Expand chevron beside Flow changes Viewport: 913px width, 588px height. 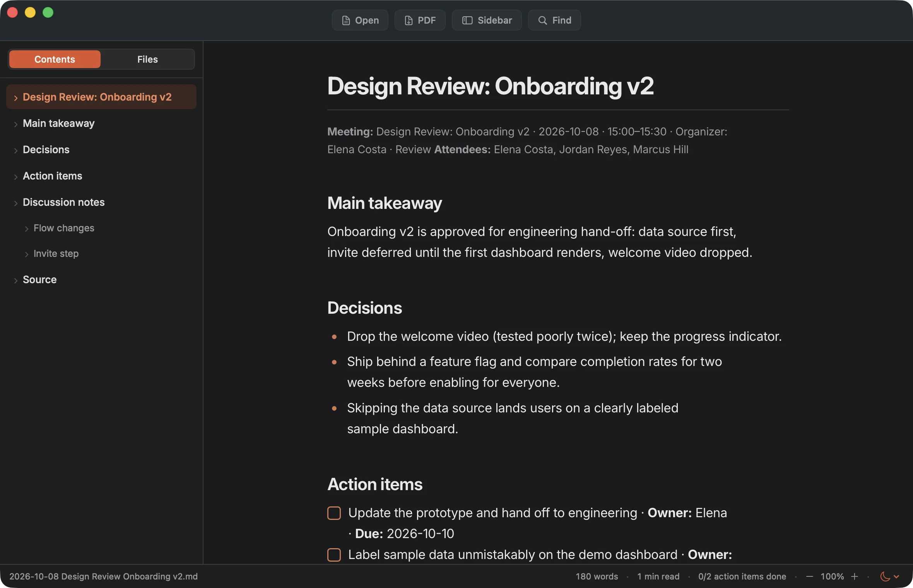coord(26,229)
